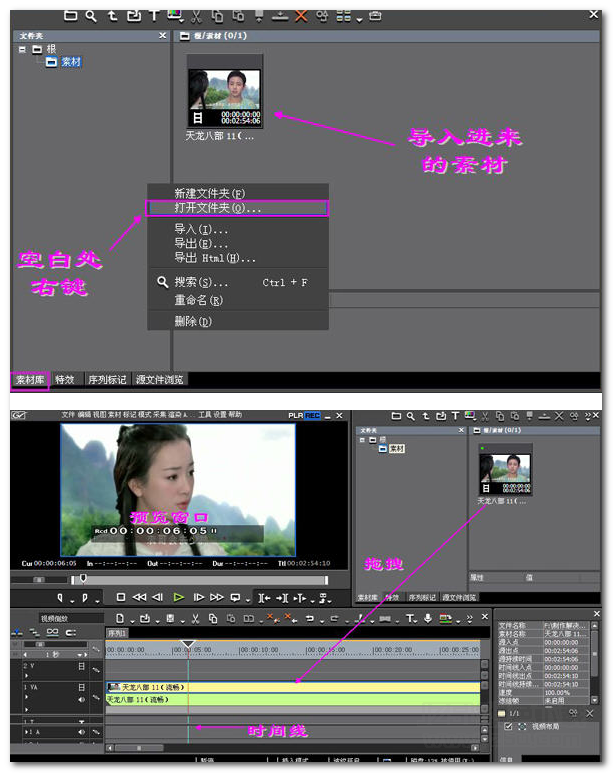Switch to the 源文件浏览 tab in top panel
Image resolution: width=613 pixels, height=773 pixels.
pyautogui.click(x=160, y=380)
